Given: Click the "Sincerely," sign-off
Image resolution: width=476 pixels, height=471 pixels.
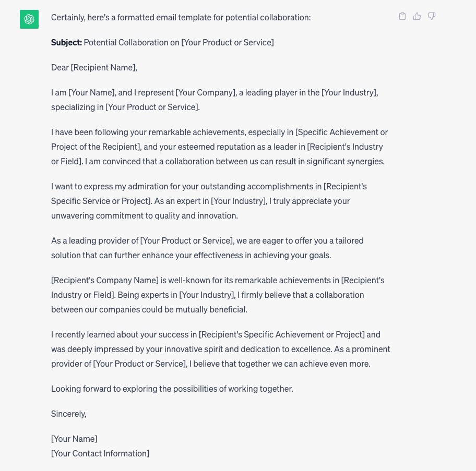Looking at the screenshot, I should [69, 414].
